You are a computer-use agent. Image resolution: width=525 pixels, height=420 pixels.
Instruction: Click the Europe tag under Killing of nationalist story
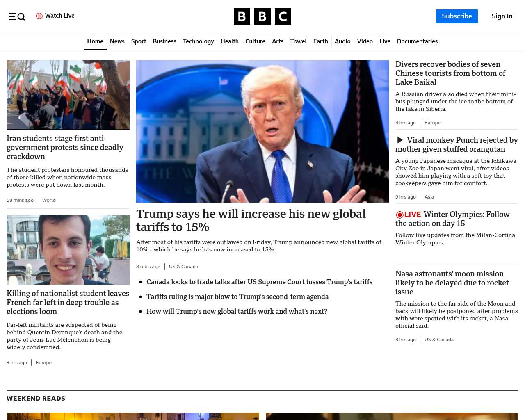pyautogui.click(x=43, y=363)
